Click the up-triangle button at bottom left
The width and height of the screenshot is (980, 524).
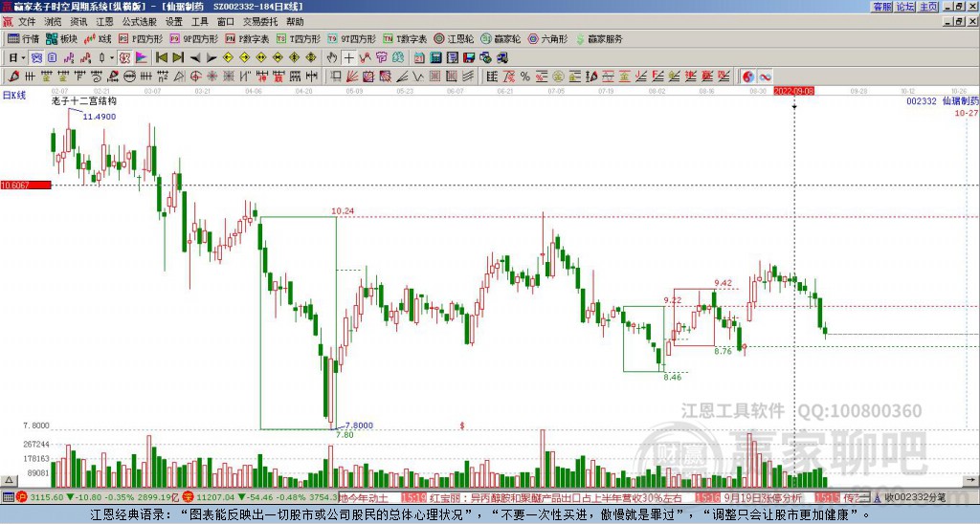[x=8, y=480]
